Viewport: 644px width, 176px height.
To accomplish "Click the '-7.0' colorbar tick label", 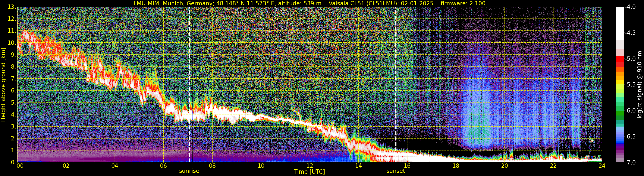I will coord(630,163).
